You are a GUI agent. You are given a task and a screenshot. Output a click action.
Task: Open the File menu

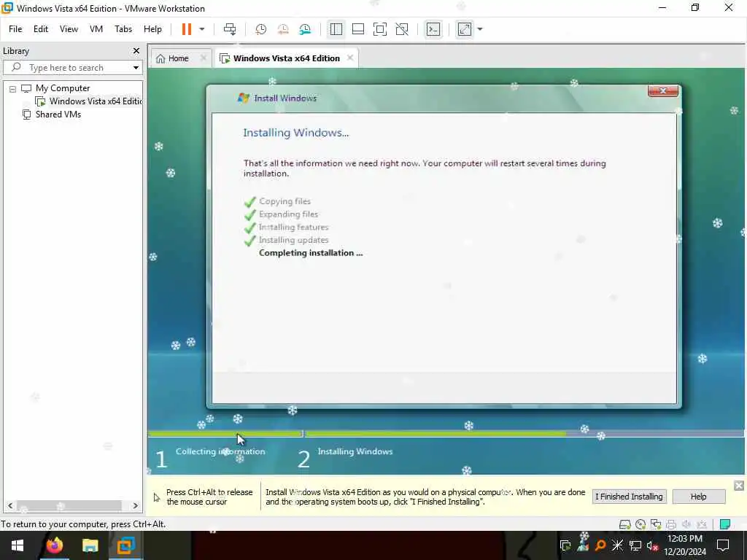pos(15,29)
